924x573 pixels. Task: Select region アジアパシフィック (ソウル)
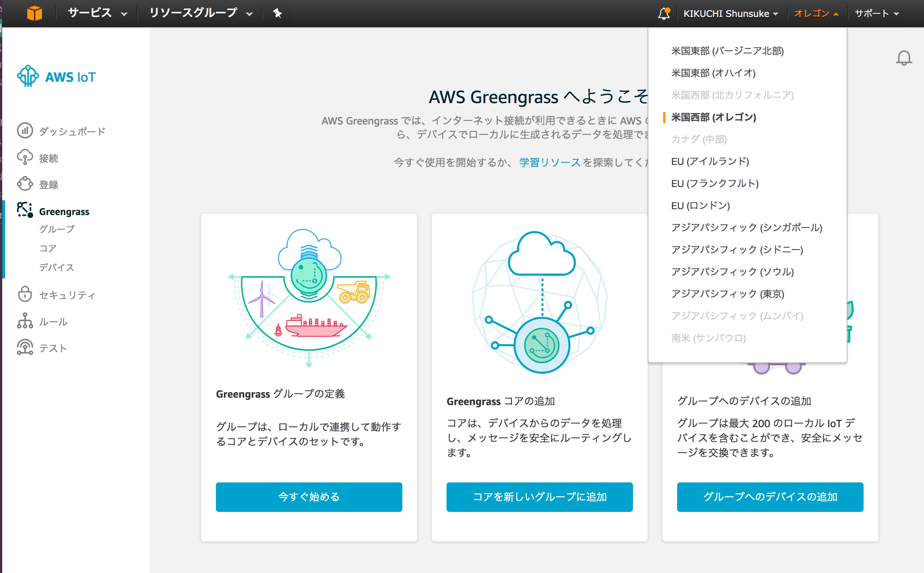click(732, 271)
